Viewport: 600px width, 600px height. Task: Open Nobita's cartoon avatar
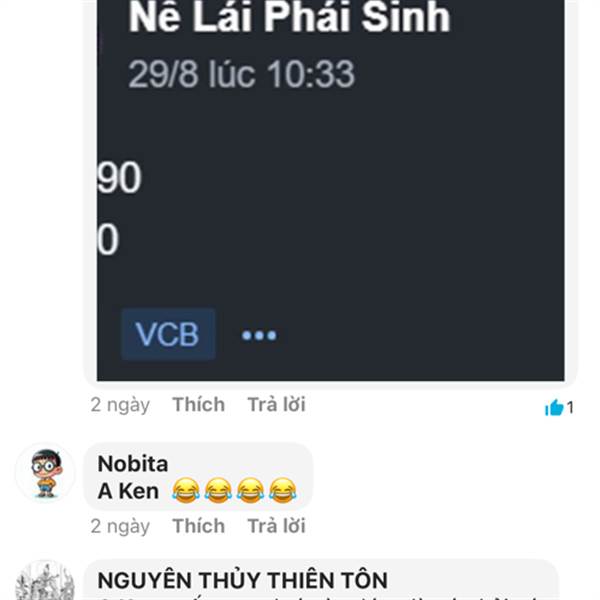coord(46,473)
